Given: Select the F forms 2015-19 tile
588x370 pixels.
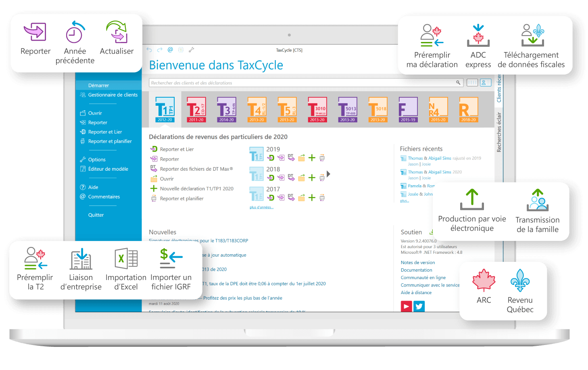Looking at the screenshot, I should 408,109.
